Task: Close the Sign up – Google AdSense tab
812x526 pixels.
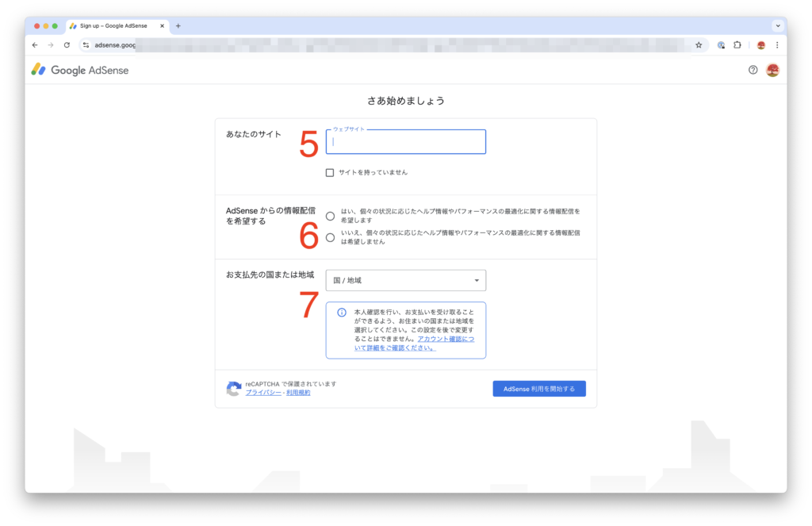Action: click(x=162, y=26)
